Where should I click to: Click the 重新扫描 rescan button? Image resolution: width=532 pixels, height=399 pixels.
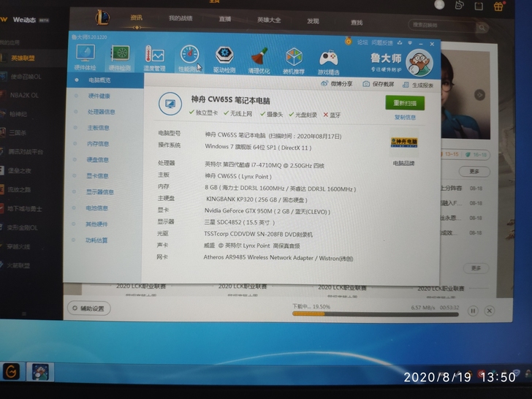click(405, 103)
